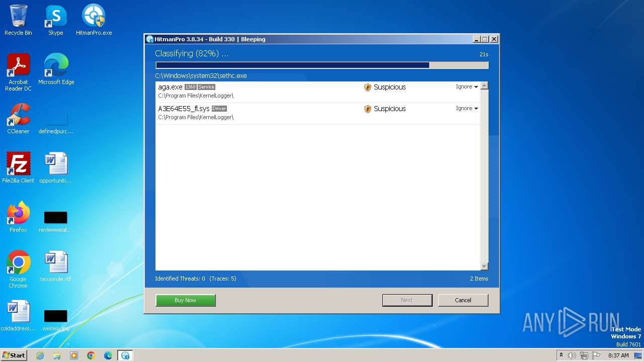Click the results list scroll up arrow
This screenshot has height=362, width=644.
485,86
